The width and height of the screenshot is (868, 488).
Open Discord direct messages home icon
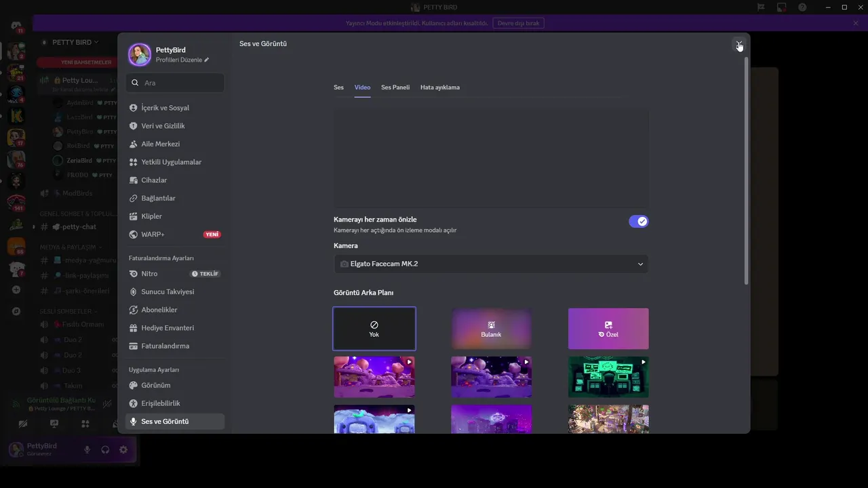[16, 26]
